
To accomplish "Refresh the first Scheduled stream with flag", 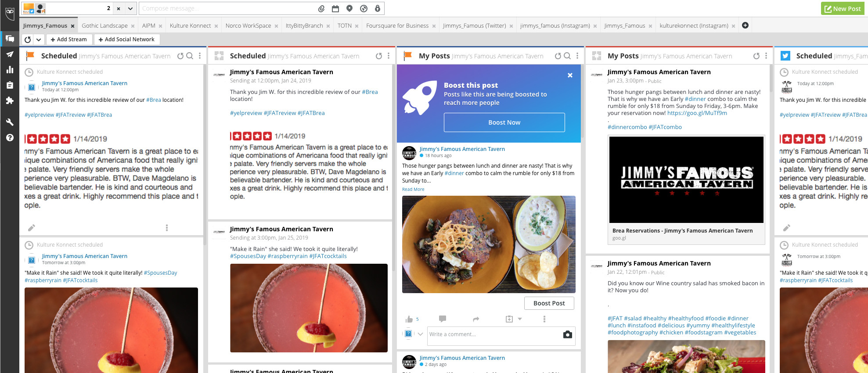I will 180,56.
